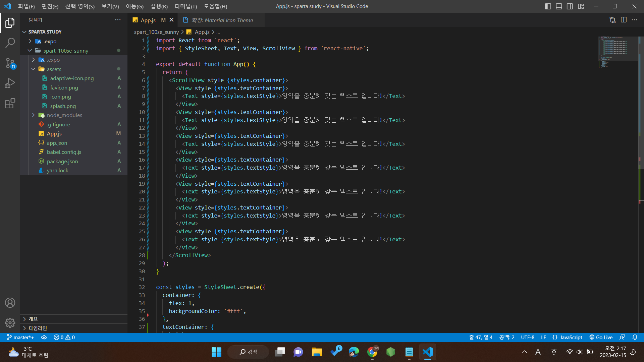Change indentation spaces setting in status bar

tap(507, 338)
